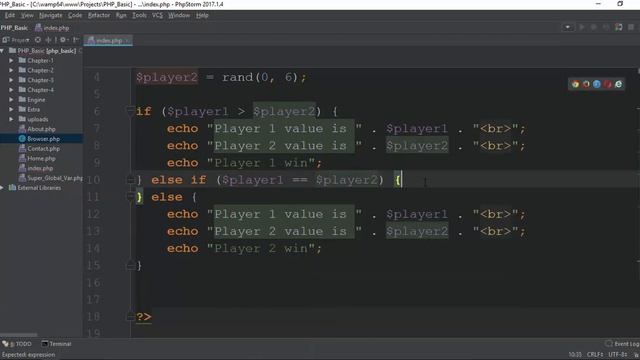Expand the Chapter-1 folder arrow
The image size is (640, 360).
point(11,60)
